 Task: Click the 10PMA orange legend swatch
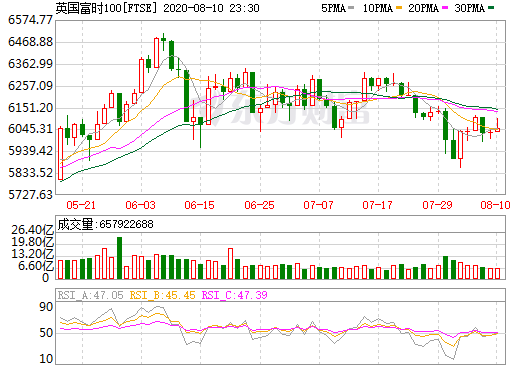[x=399, y=8]
